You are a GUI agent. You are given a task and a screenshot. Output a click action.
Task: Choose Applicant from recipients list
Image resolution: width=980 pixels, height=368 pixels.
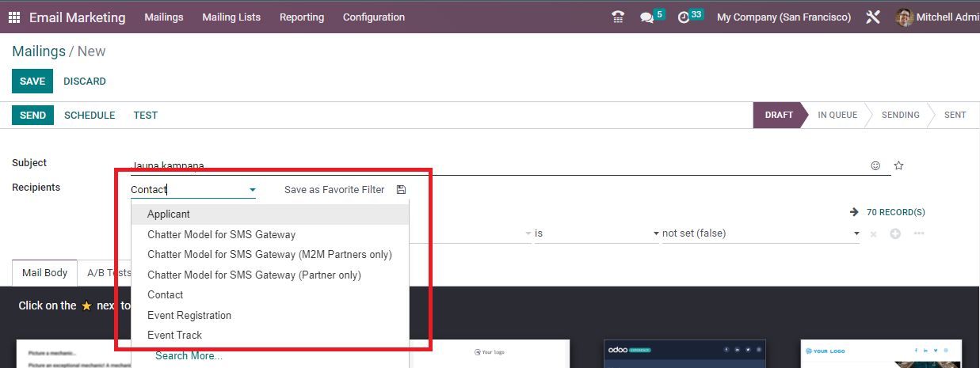coord(270,214)
